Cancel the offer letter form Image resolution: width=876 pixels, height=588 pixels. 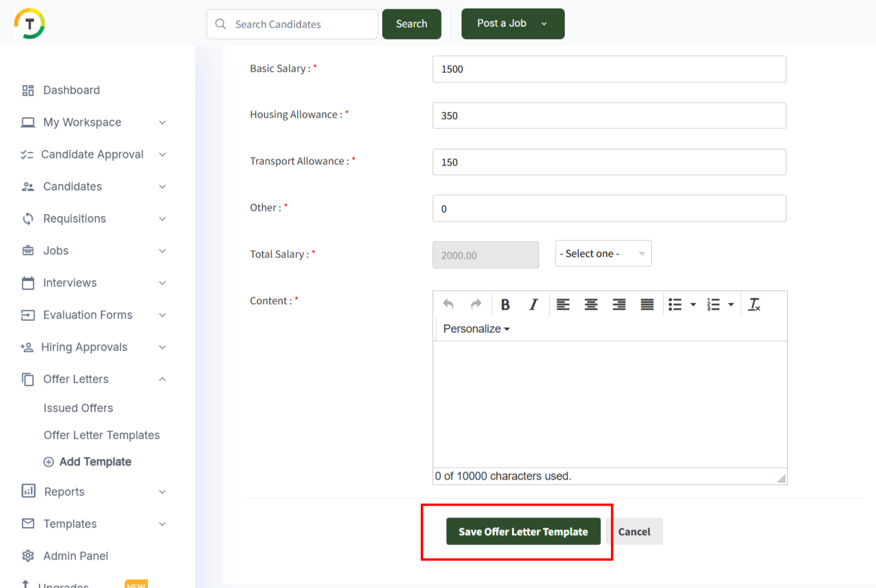[x=634, y=532]
